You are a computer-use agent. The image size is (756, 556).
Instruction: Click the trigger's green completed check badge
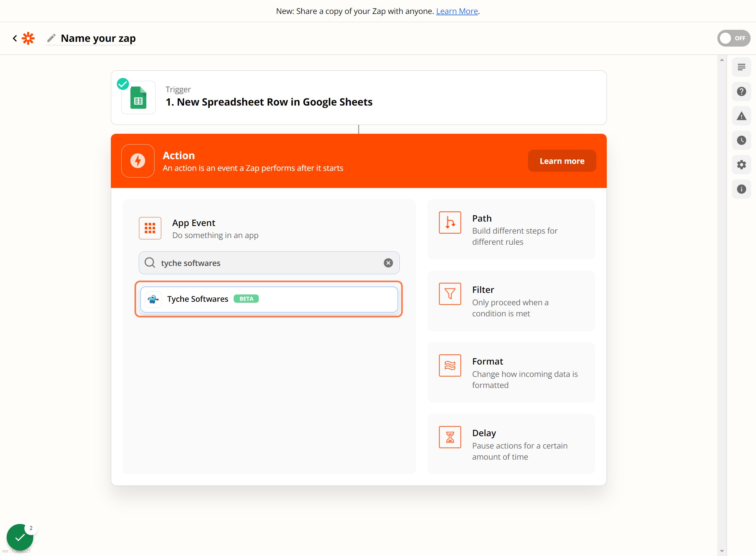pyautogui.click(x=123, y=84)
